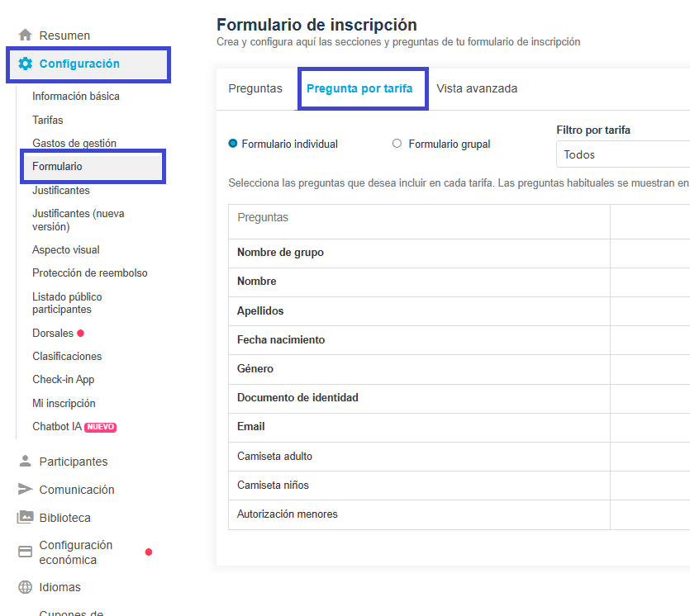690x616 pixels.
Task: Click the Configuración económica card icon
Action: tap(25, 552)
